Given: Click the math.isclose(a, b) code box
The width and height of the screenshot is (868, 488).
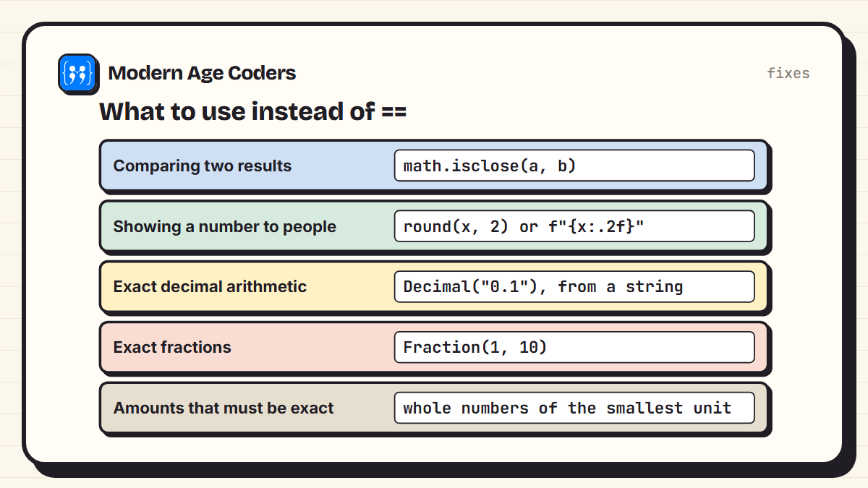Looking at the screenshot, I should (574, 166).
